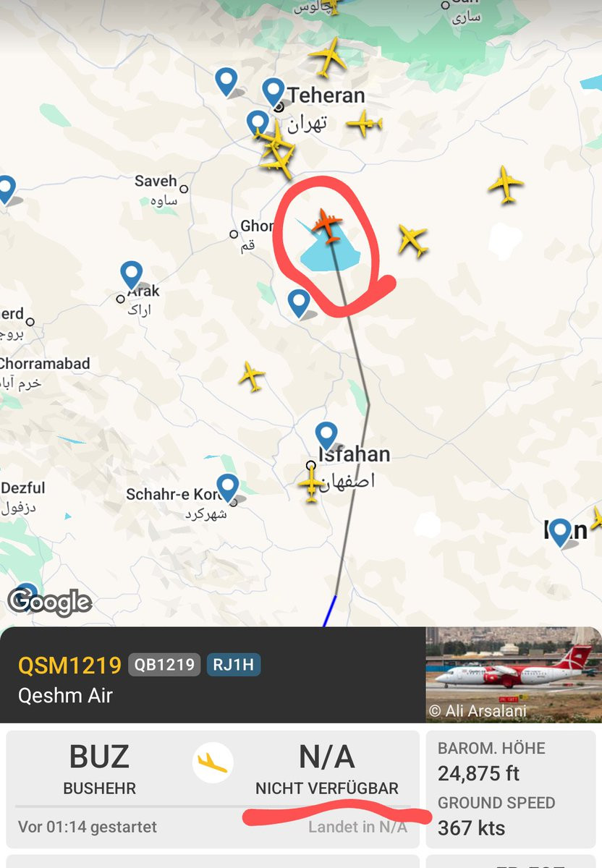Screen dimensions: 602x868
Task: Click the airport pin south of Ghom
Action: pyautogui.click(x=299, y=303)
